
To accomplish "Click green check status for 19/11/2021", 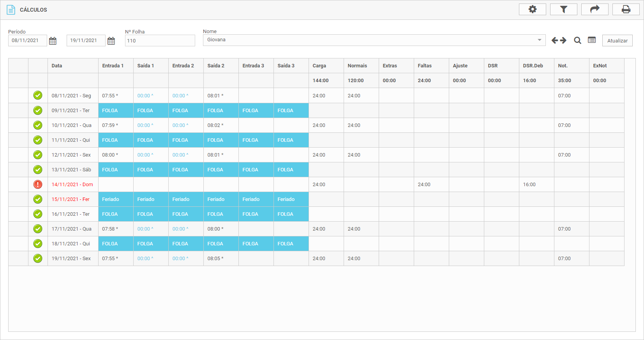I will [x=38, y=258].
